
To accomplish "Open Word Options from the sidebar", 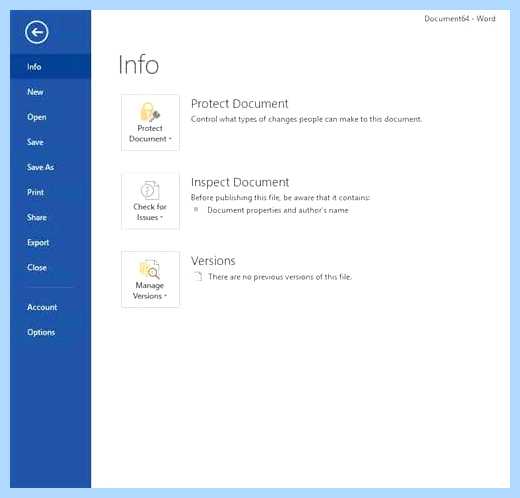I will pyautogui.click(x=50, y=332).
